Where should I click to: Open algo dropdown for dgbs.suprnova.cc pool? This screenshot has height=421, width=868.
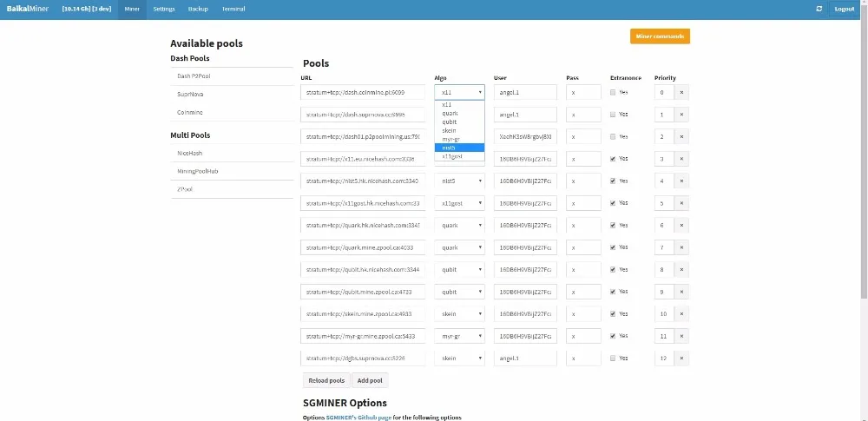coord(459,359)
